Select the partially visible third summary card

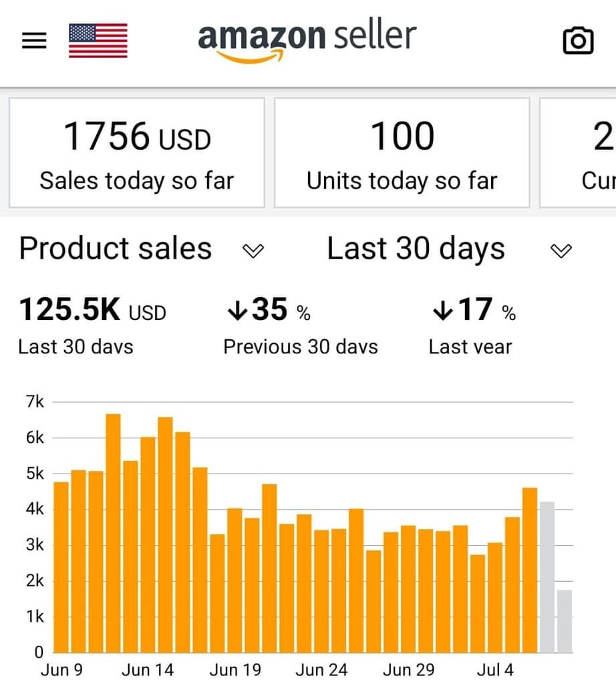pos(578,153)
